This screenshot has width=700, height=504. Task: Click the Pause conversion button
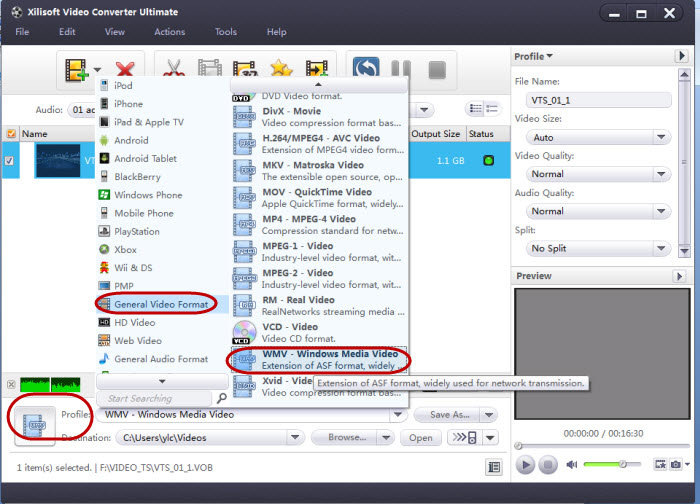400,69
